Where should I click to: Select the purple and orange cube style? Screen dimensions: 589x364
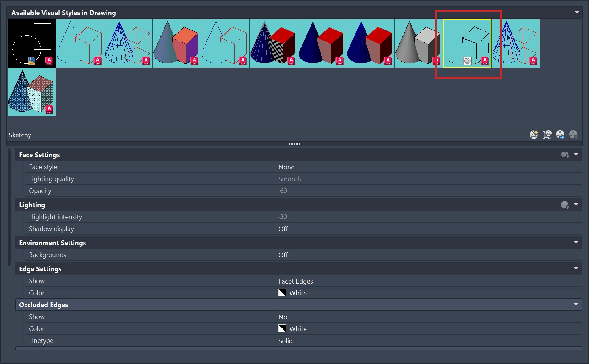click(177, 43)
